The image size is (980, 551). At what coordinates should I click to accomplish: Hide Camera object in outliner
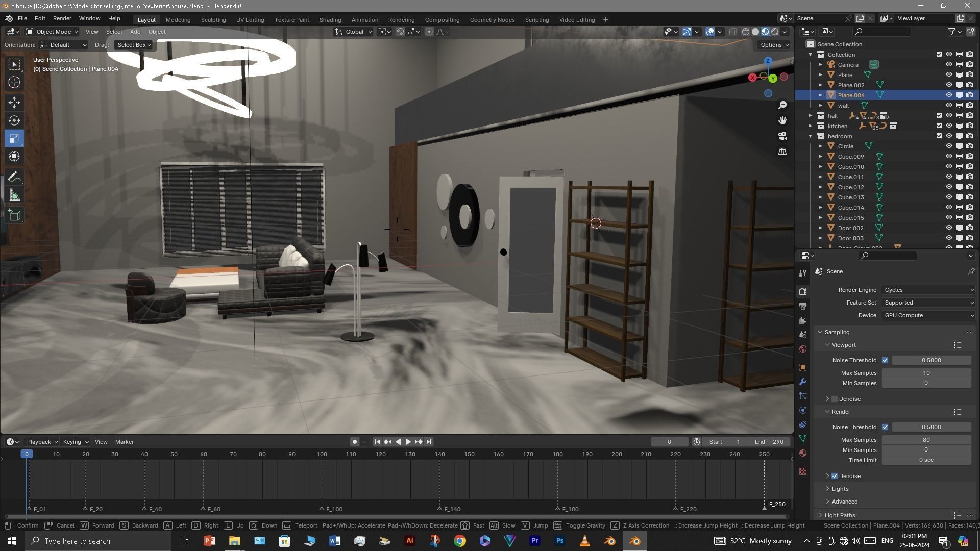(x=949, y=65)
